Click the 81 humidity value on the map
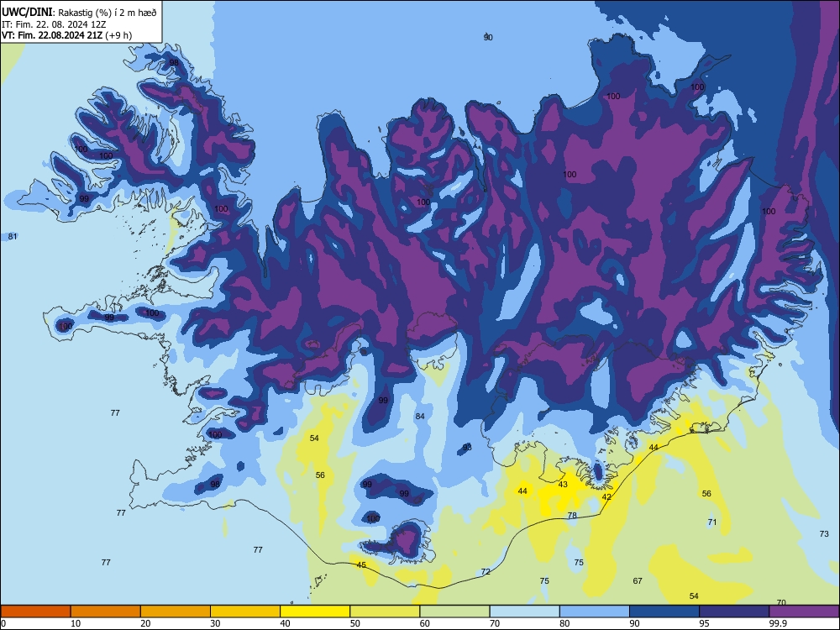Viewport: 840px width, 630px height. tap(13, 236)
